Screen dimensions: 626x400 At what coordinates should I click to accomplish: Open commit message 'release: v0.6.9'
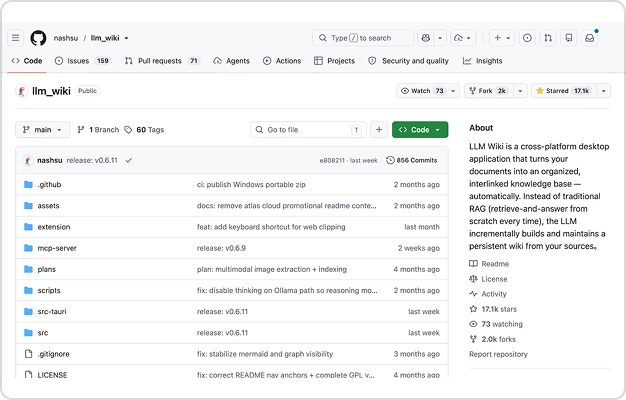(x=221, y=248)
